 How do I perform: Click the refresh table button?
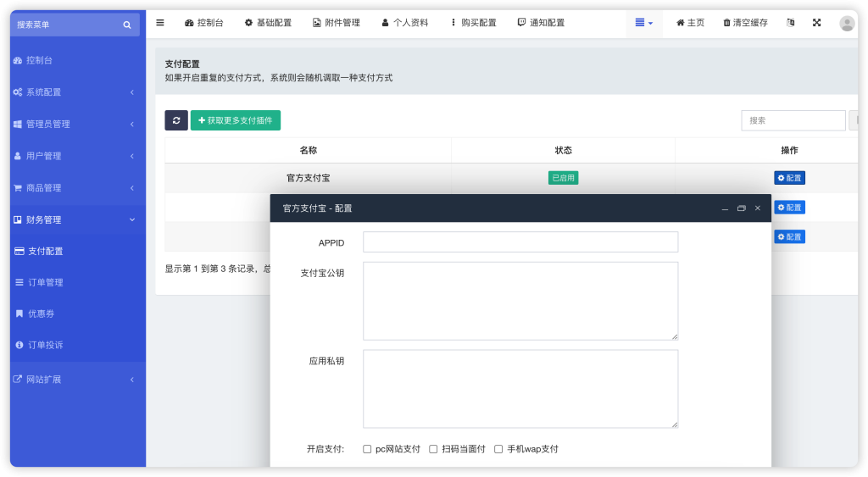click(176, 120)
